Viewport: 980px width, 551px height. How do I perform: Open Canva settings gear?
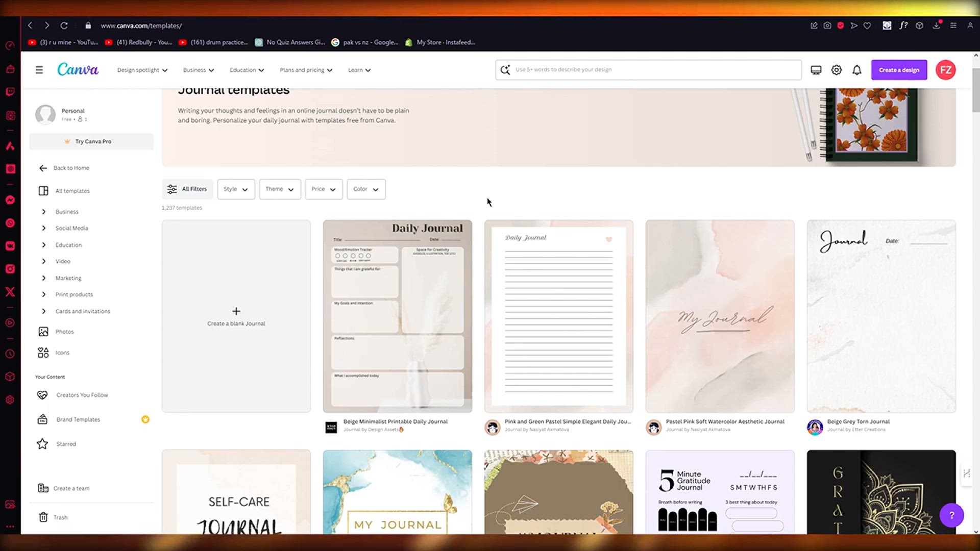tap(836, 70)
